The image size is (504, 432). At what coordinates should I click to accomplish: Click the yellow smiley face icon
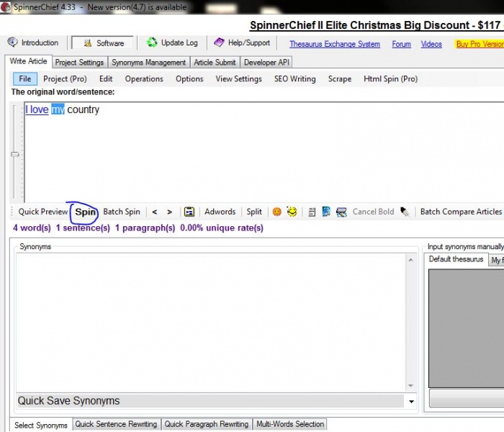[292, 211]
